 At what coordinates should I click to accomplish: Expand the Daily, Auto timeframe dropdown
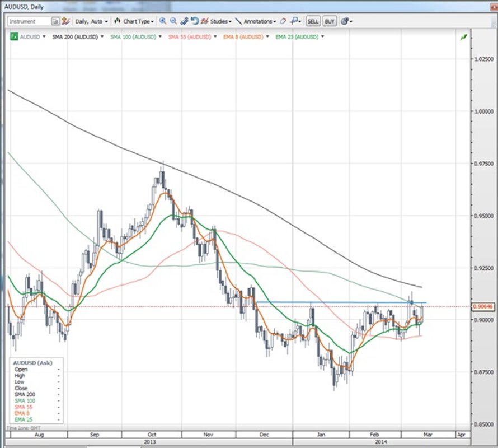tap(90, 21)
